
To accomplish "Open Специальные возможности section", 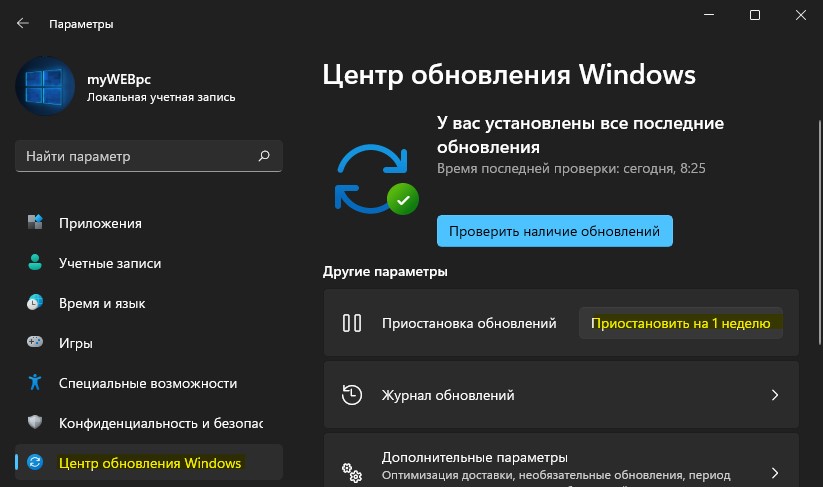I will [149, 383].
